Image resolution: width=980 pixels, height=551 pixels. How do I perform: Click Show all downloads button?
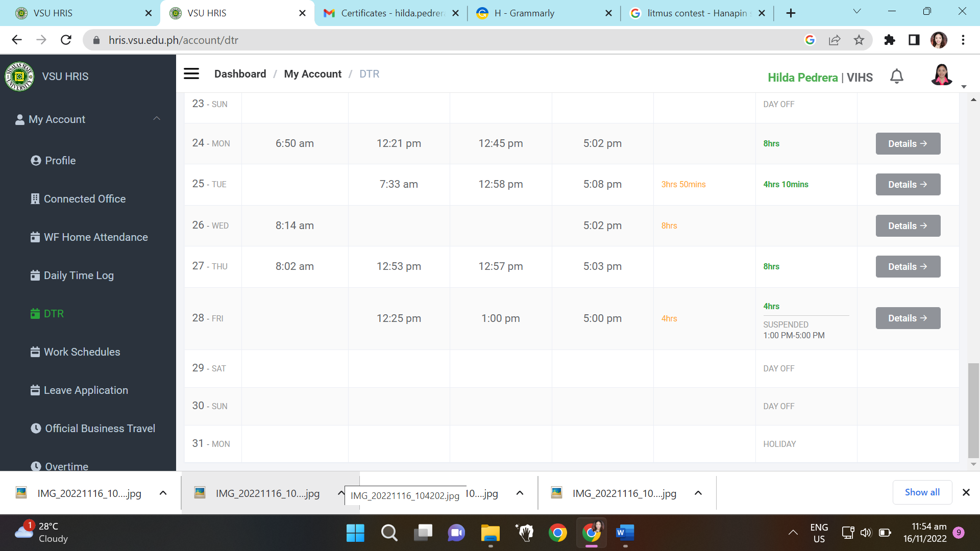[922, 492]
